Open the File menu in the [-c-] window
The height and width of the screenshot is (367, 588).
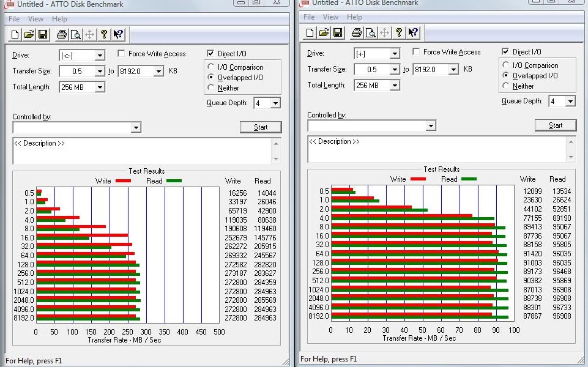coord(14,19)
